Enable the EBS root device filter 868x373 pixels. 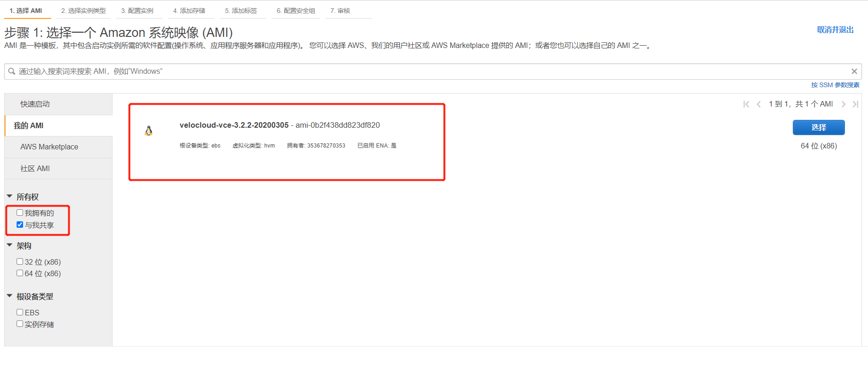pos(20,312)
